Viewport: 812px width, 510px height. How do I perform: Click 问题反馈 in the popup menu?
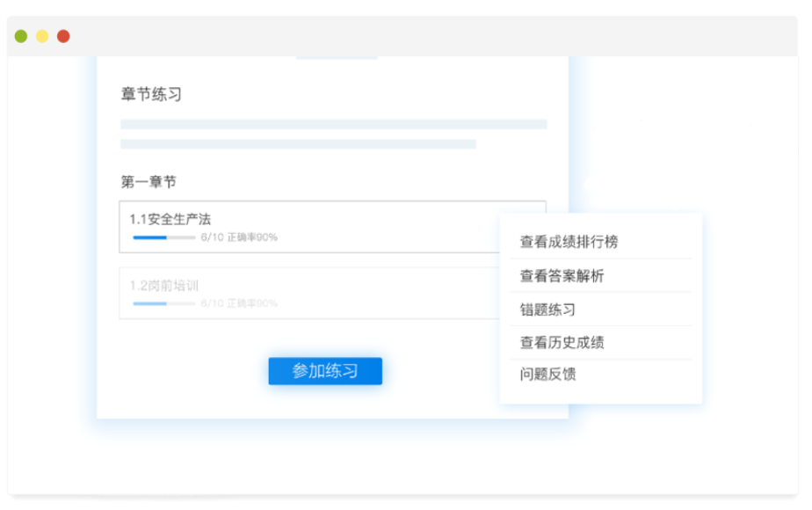point(548,375)
